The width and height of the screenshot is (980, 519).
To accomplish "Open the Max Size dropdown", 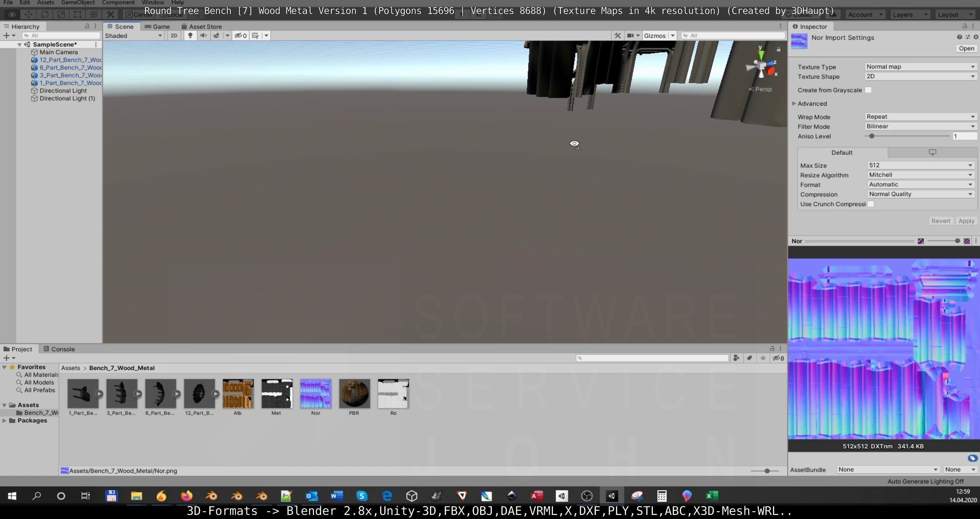I will point(920,165).
